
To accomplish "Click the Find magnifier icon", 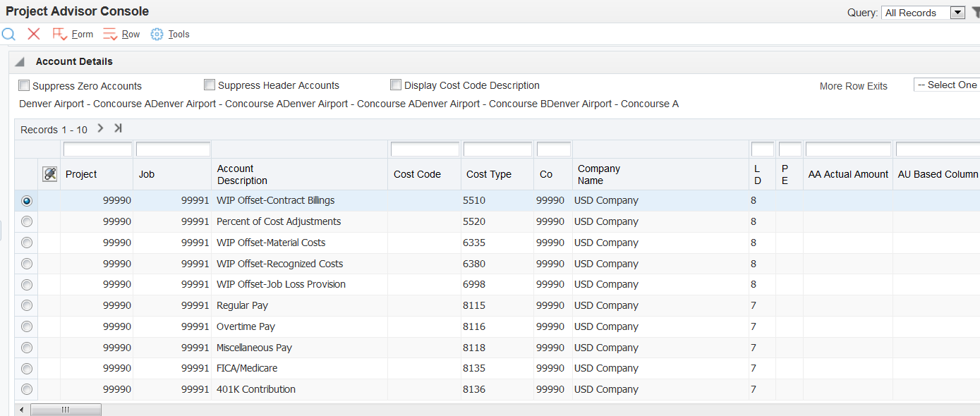I will pos(8,34).
